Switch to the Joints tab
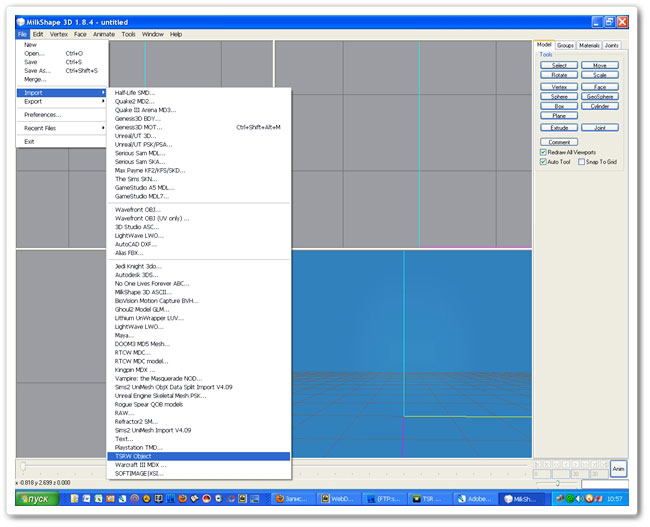The image size is (650, 527). [x=612, y=45]
